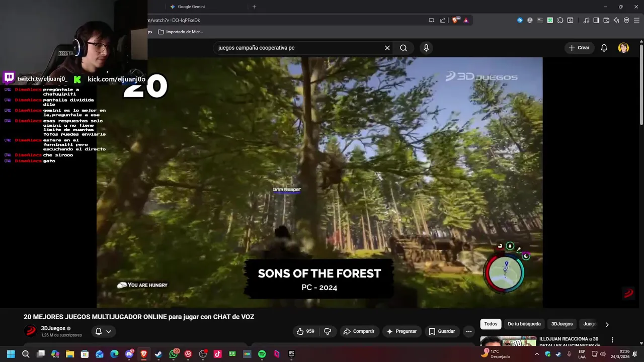This screenshot has height=362, width=644.
Task: Toggle the browser sidebar panel
Action: (x=596, y=20)
